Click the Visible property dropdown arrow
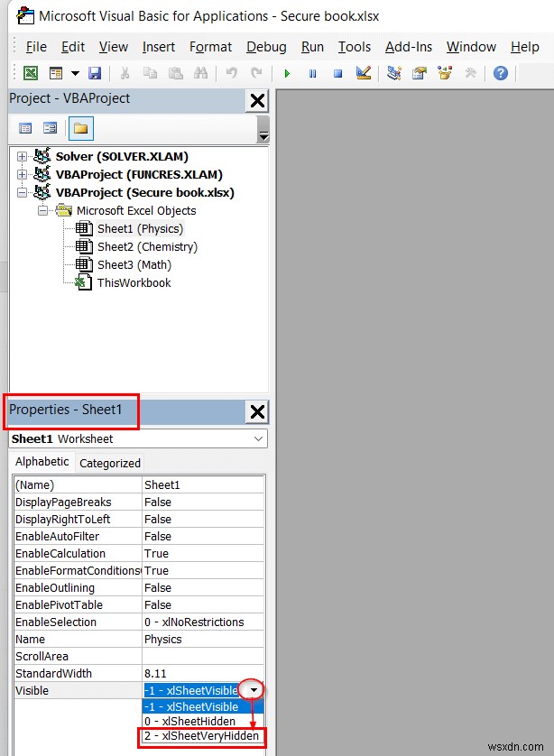 click(254, 690)
